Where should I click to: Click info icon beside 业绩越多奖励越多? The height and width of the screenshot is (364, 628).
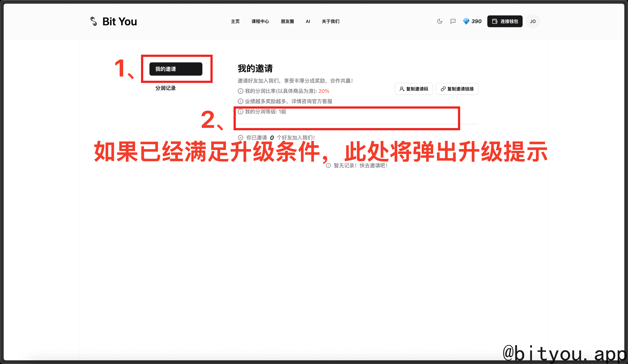pos(240,101)
